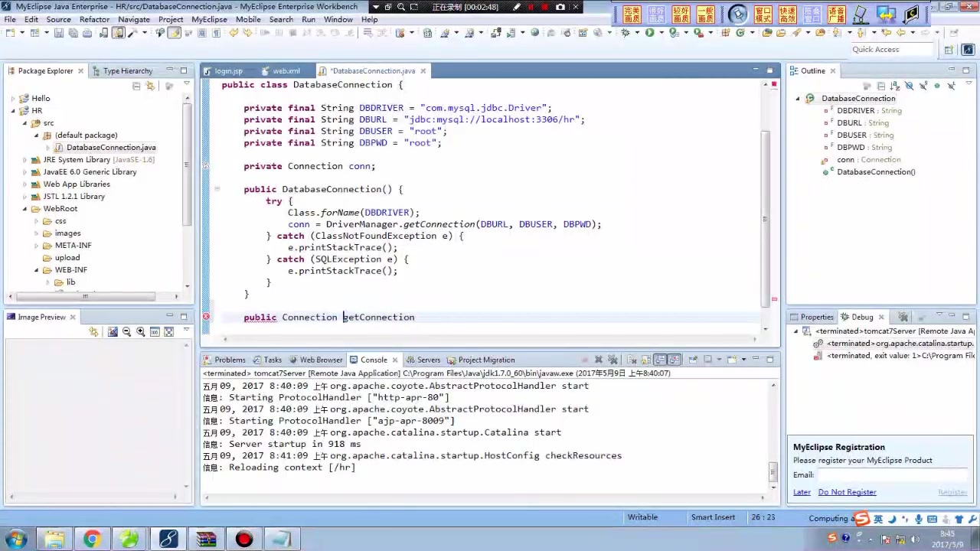Select the 'conn : Connection' Outline entry
The image size is (980, 551).
pyautogui.click(x=868, y=160)
